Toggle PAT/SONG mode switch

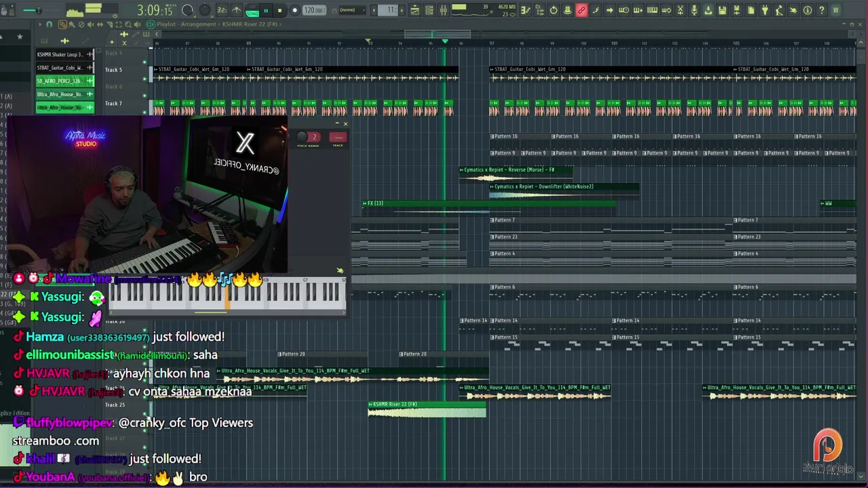point(252,10)
